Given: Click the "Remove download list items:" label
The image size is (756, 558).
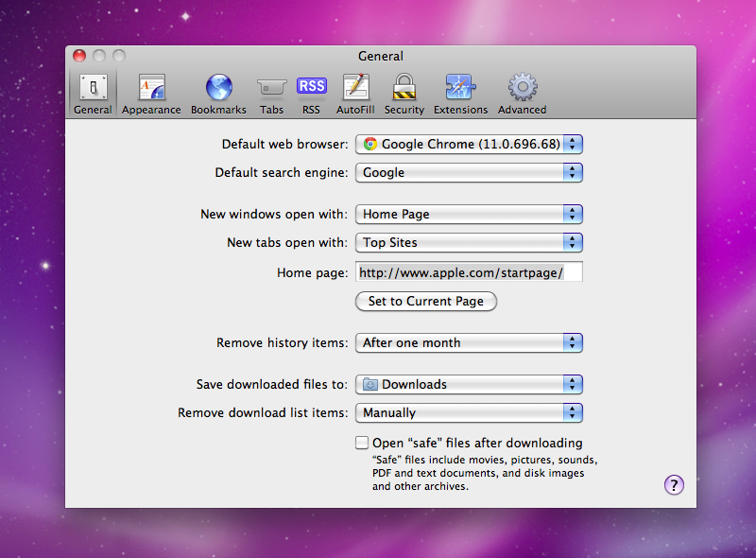Looking at the screenshot, I should coord(263,412).
